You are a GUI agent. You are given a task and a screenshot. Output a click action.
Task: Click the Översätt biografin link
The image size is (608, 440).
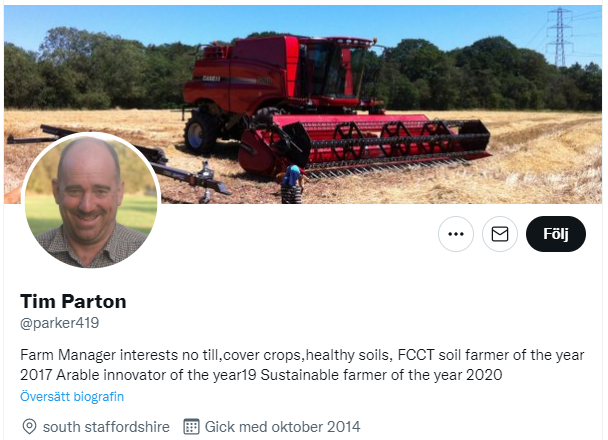72,397
